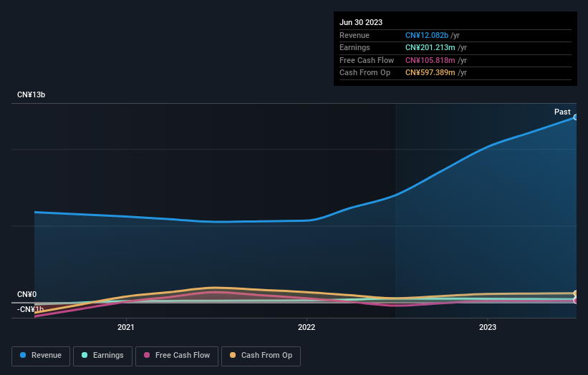The width and height of the screenshot is (588, 375).
Task: Click the orange Cash From Op endpoint marker
Action: point(576,293)
